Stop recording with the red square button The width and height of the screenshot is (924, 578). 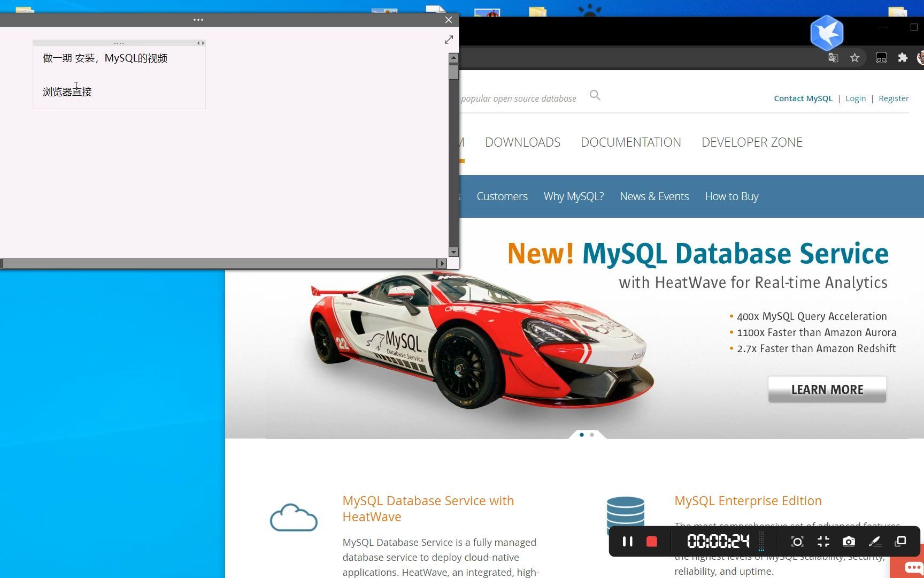pos(651,542)
